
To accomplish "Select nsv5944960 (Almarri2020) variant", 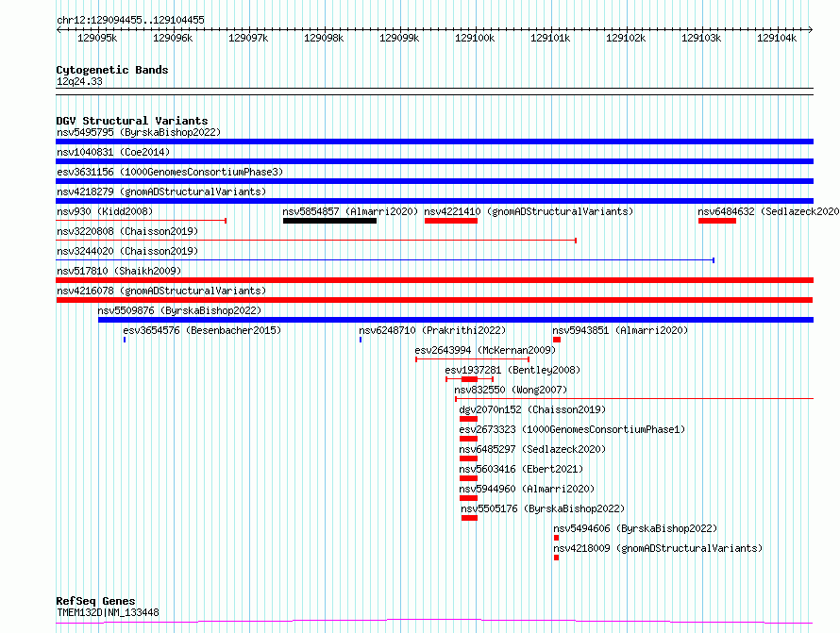I will point(468,498).
